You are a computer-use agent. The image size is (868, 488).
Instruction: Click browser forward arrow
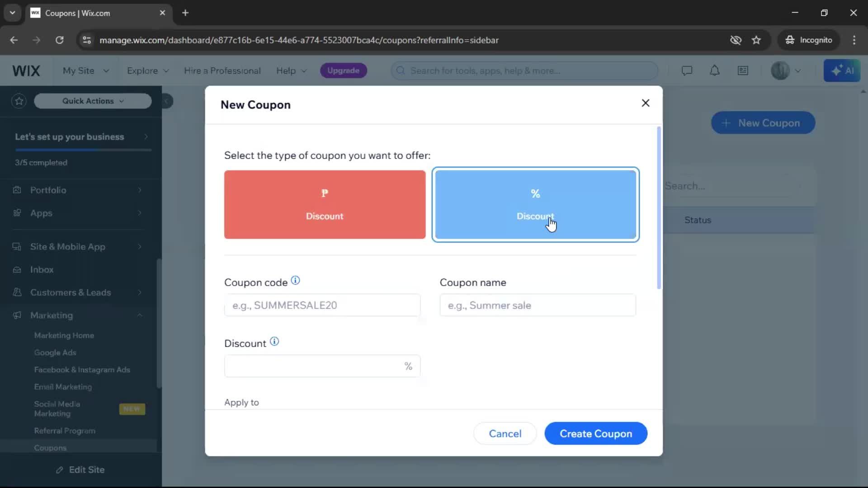[37, 40]
